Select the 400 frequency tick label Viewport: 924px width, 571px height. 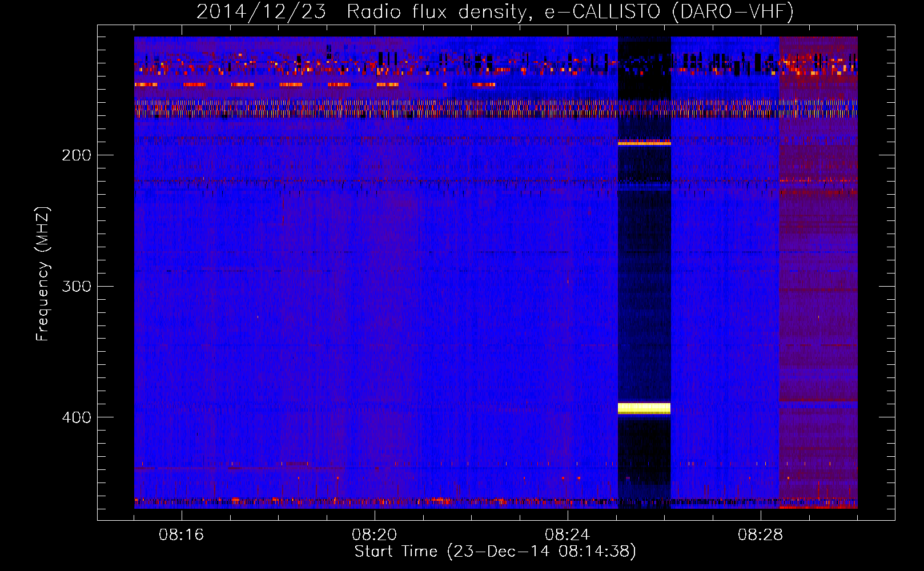77,417
